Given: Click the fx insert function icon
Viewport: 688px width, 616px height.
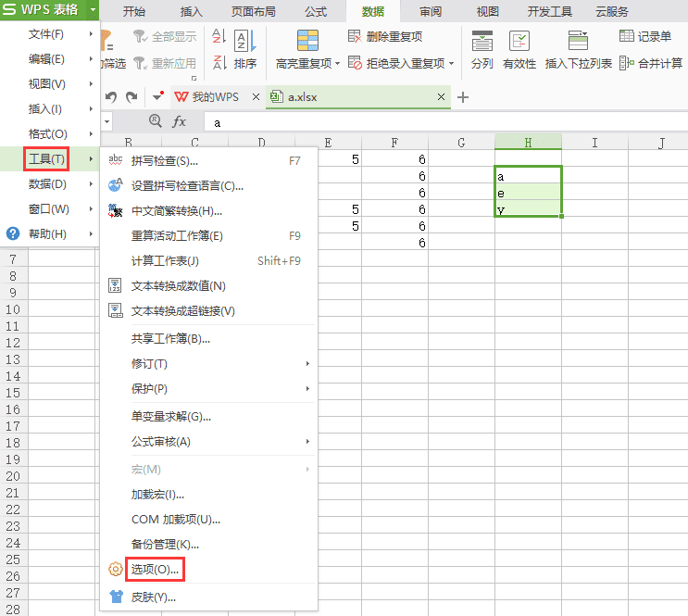Looking at the screenshot, I should click(x=179, y=121).
